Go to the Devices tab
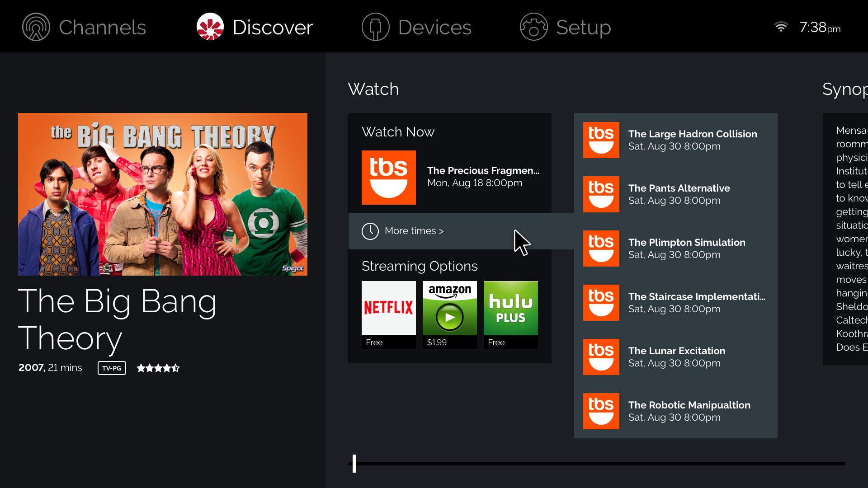The image size is (868, 488). point(416,27)
